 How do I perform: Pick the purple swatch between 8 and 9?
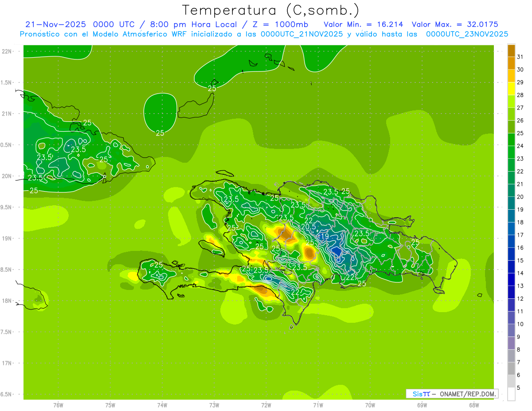tap(511, 343)
